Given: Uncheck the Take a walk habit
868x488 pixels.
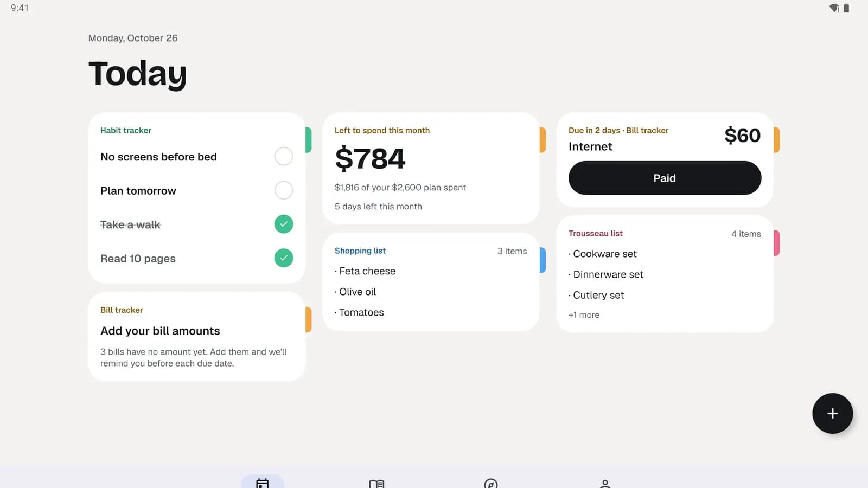Looking at the screenshot, I should coord(284,224).
